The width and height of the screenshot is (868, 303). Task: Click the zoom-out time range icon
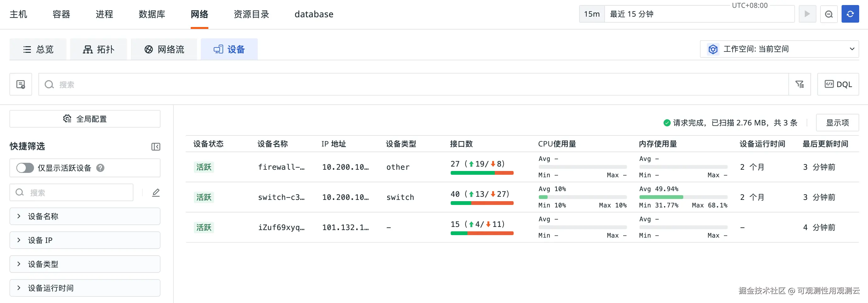click(x=829, y=14)
